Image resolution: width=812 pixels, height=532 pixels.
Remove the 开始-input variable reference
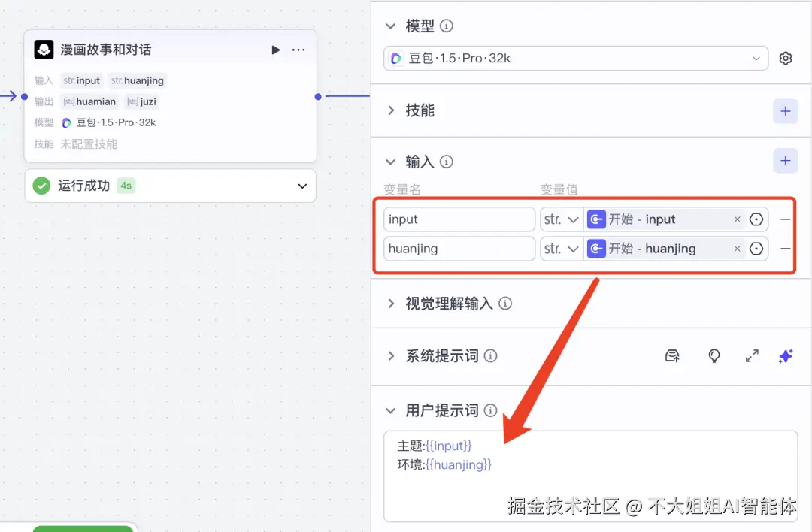[x=737, y=219]
